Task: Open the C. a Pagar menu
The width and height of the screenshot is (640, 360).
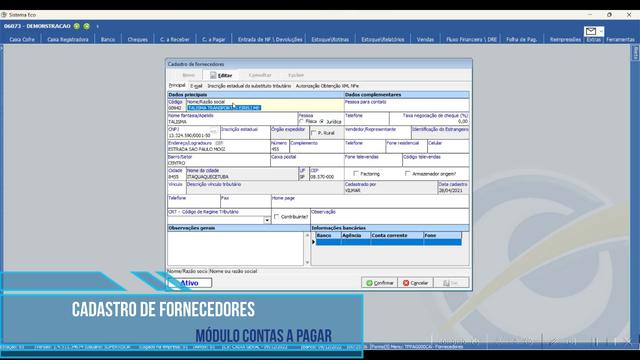Action: click(213, 40)
